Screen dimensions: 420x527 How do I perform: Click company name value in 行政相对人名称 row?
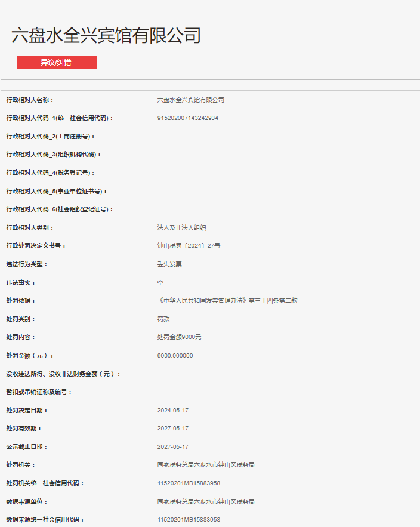[x=190, y=100]
